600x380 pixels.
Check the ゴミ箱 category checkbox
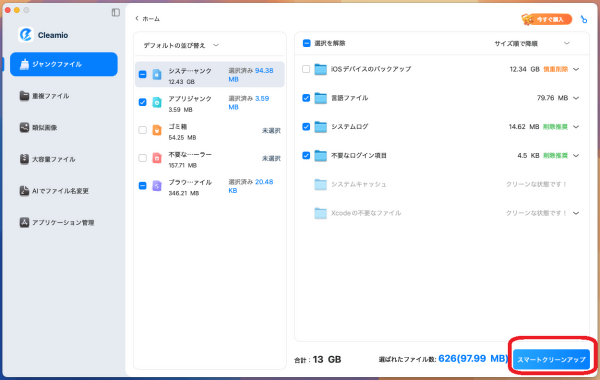pyautogui.click(x=142, y=130)
